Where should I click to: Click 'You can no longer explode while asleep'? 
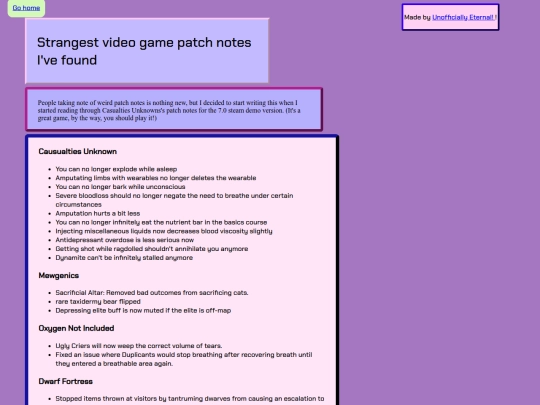[x=116, y=169]
